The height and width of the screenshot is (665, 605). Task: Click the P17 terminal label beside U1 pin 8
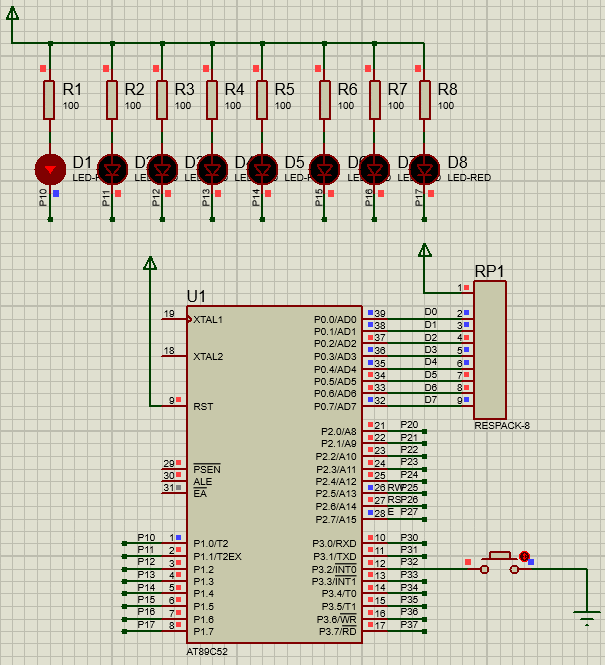click(x=146, y=625)
